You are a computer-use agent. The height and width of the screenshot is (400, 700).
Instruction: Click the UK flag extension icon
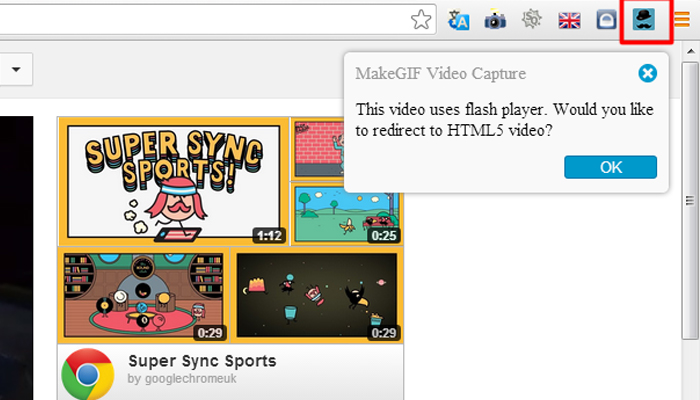[569, 21]
